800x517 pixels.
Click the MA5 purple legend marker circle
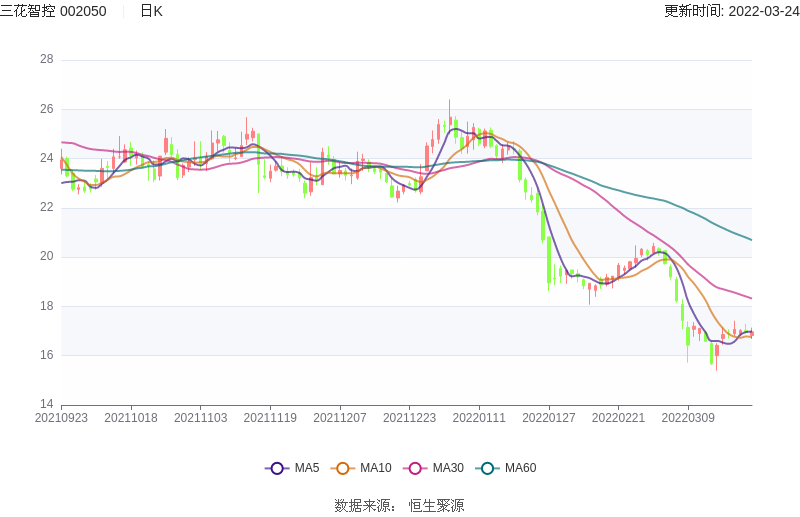[277, 468]
